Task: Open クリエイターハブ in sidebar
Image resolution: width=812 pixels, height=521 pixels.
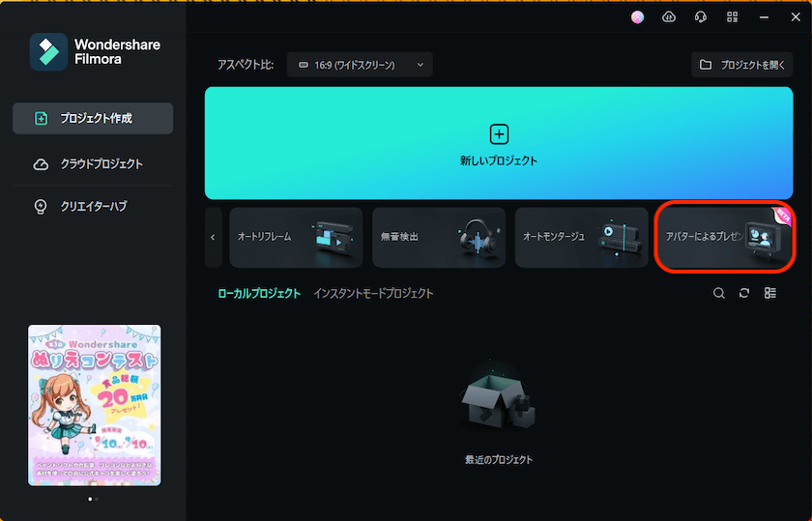Action: click(x=93, y=207)
